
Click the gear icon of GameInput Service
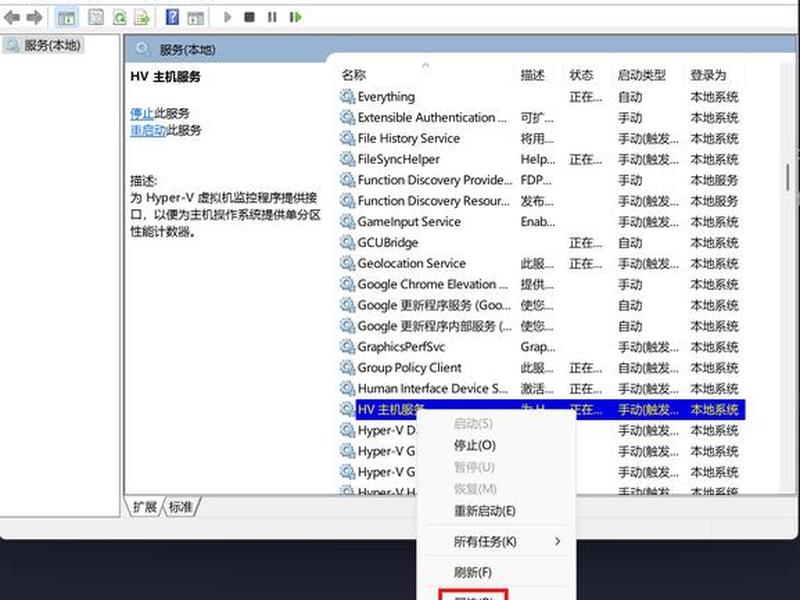pos(347,221)
